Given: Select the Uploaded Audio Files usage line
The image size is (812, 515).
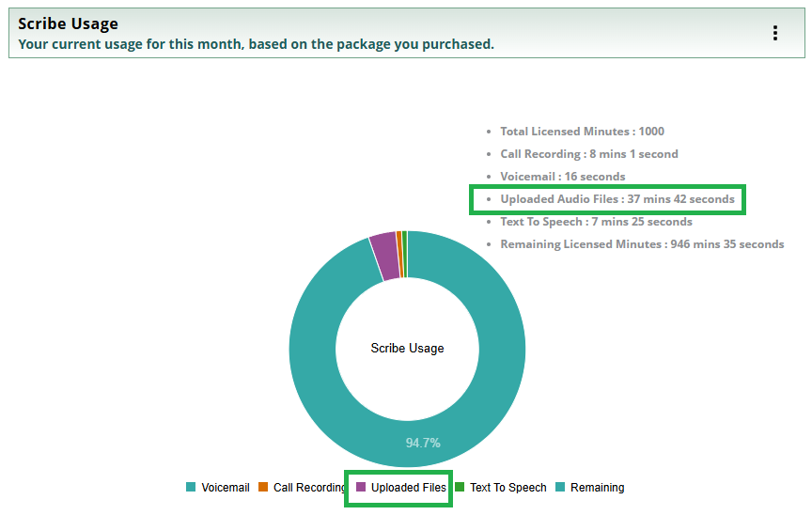Looking at the screenshot, I should tap(617, 199).
